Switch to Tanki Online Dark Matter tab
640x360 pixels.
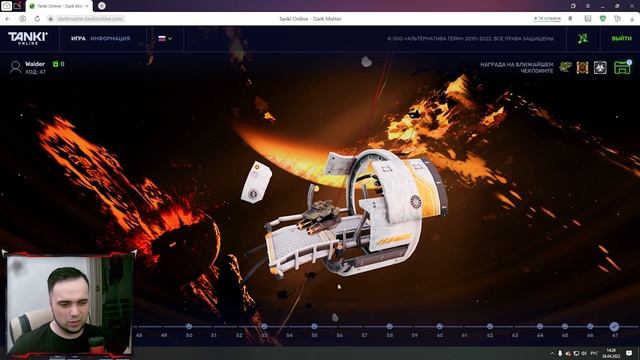pyautogui.click(x=59, y=6)
